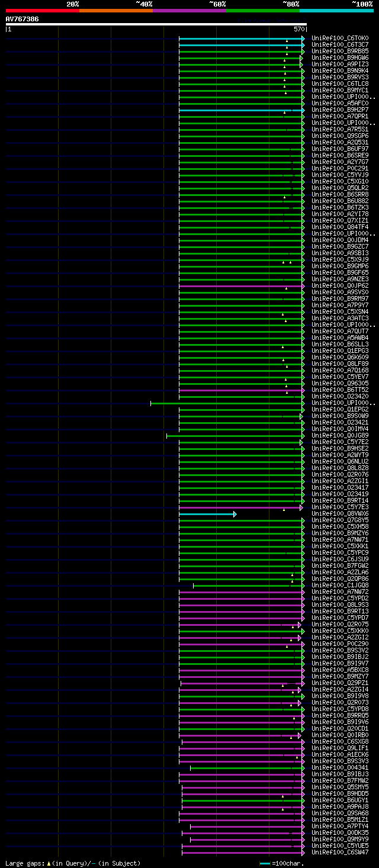Open hit UniRef100_B9HGW6
379x868 pixels.
tap(340, 58)
